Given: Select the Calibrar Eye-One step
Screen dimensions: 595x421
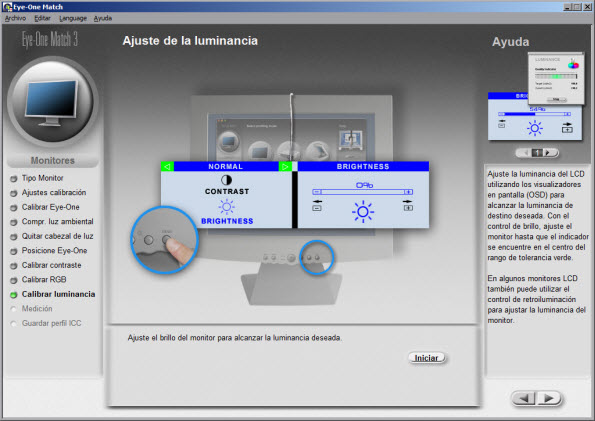Looking at the screenshot, I should coord(50,207).
